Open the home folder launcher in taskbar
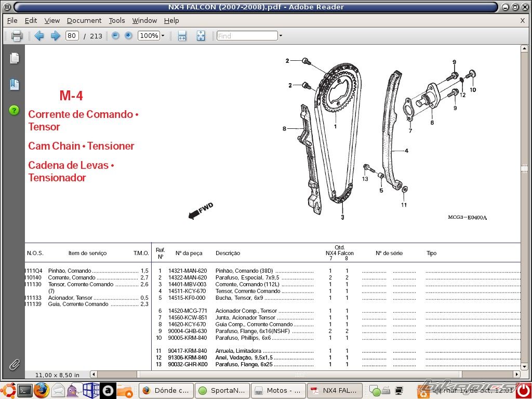532x399 pixels. [125, 391]
